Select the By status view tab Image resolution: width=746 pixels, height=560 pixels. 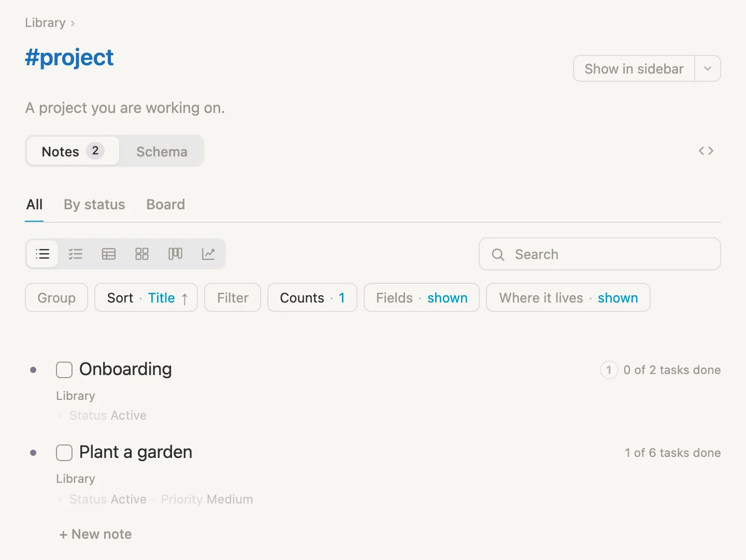pyautogui.click(x=94, y=205)
